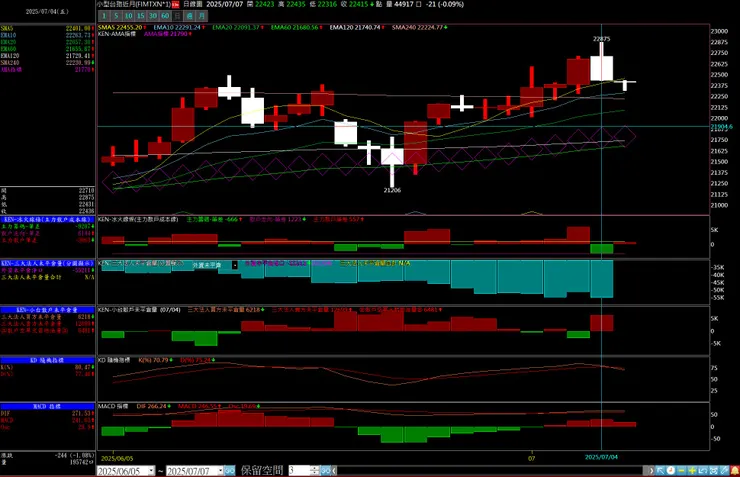
Task: Click the undo/return arrow icon
Action: (x=703, y=471)
